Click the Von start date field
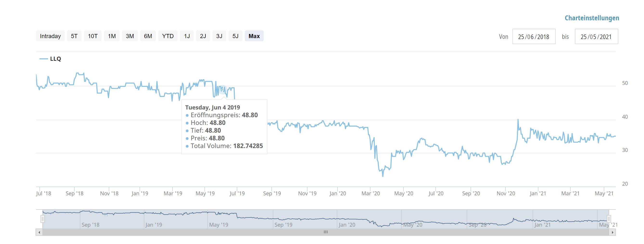 [534, 37]
